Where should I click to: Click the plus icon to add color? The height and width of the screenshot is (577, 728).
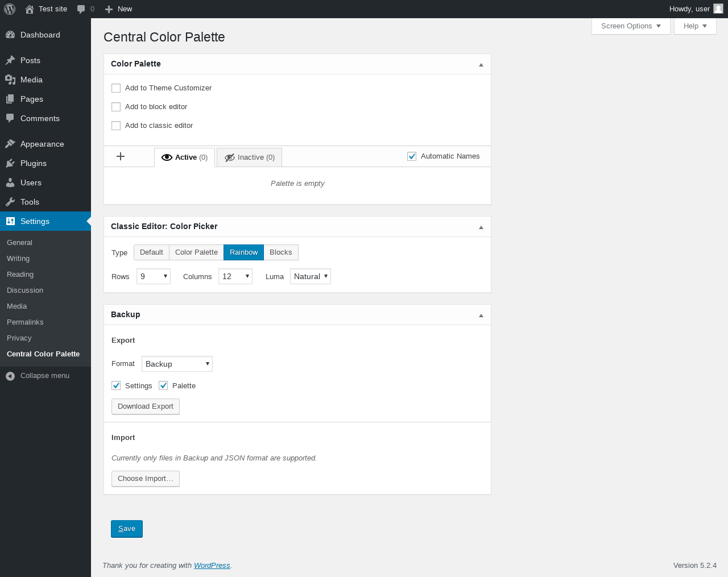click(121, 156)
